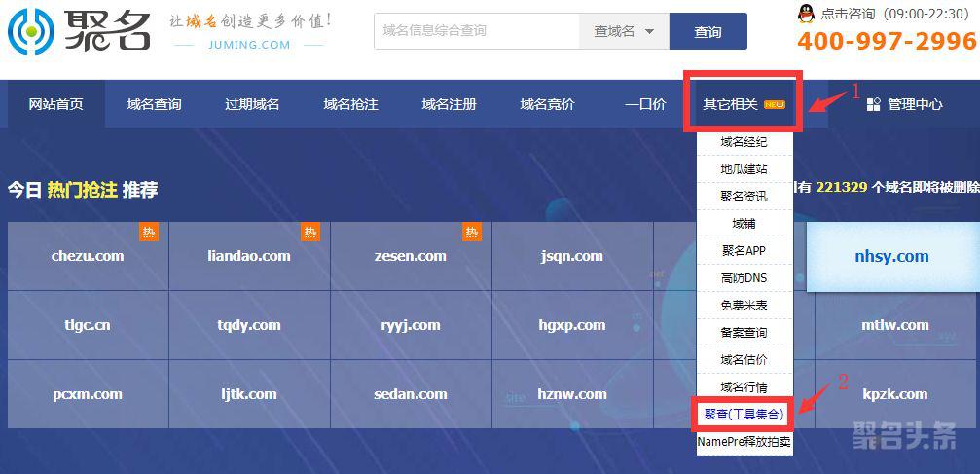Open 过期域名 in the navigation bar

[x=252, y=104]
